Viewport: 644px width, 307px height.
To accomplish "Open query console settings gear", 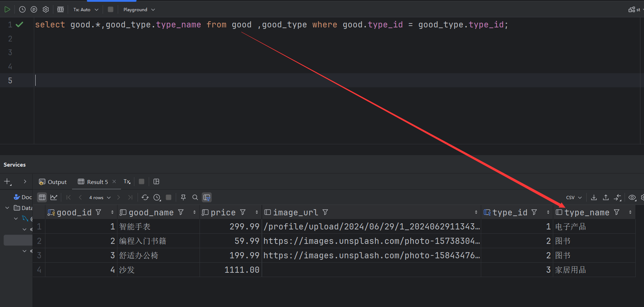I will (x=46, y=9).
